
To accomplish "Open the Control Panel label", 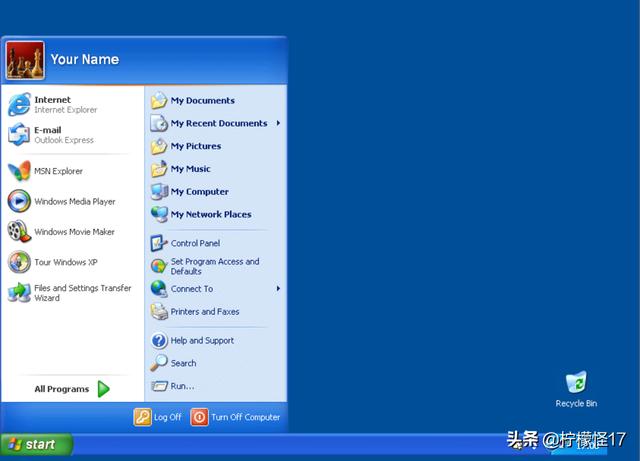I will pyautogui.click(x=196, y=243).
